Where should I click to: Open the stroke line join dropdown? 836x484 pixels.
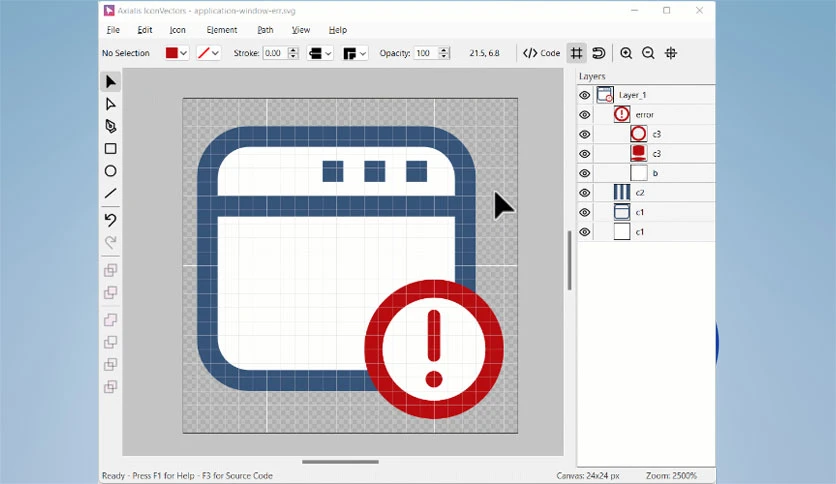pyautogui.click(x=355, y=53)
